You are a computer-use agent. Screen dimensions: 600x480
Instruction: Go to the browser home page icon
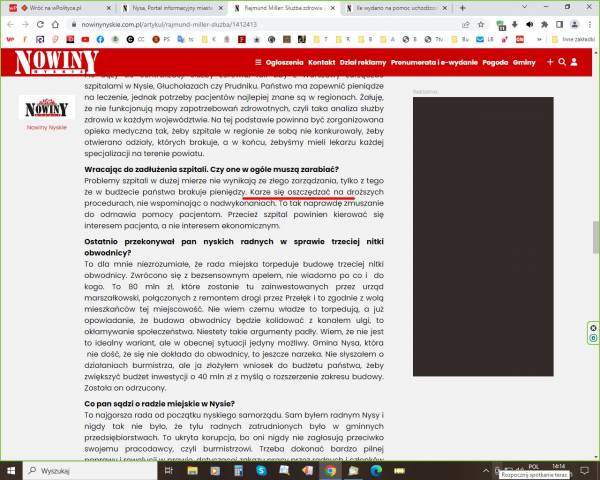[x=55, y=24]
